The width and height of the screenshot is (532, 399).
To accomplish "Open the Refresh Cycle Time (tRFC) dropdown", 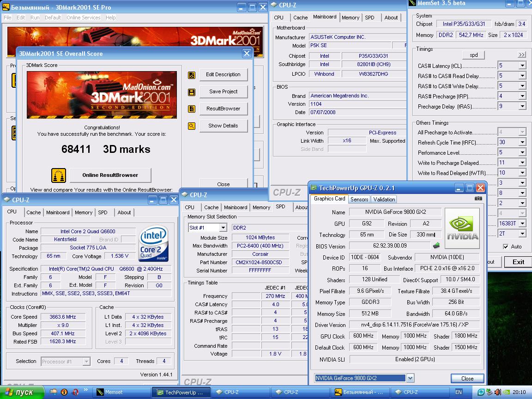I will (522, 142).
